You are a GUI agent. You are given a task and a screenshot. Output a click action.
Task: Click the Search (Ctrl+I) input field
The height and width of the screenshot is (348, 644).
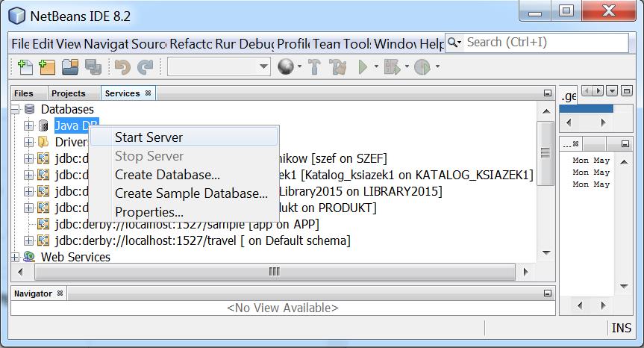[x=546, y=43]
